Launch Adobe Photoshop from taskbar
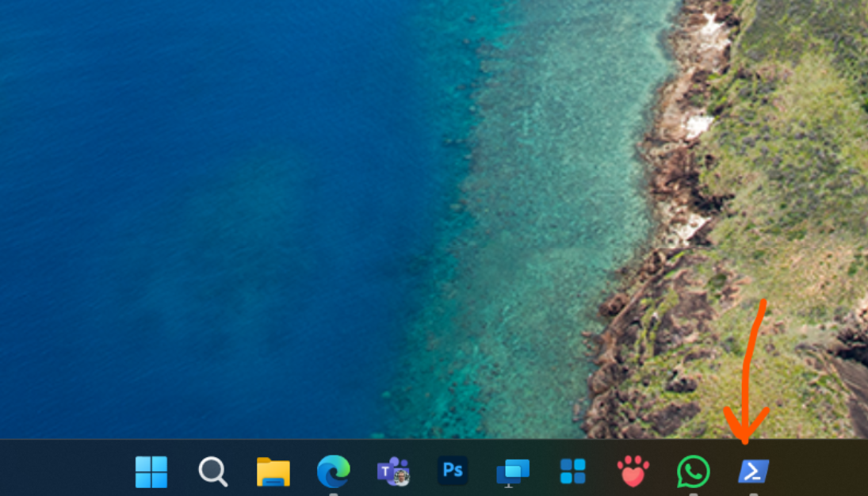The width and height of the screenshot is (868, 496). [x=453, y=471]
